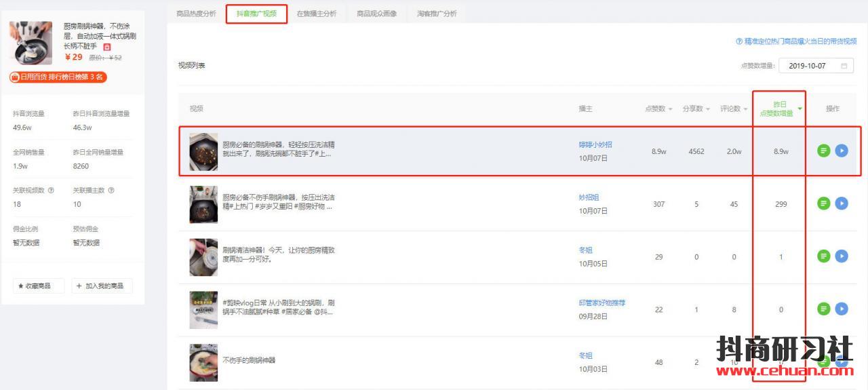
Task: Click green details icon in 妙招姐 row
Action: pyautogui.click(x=823, y=203)
